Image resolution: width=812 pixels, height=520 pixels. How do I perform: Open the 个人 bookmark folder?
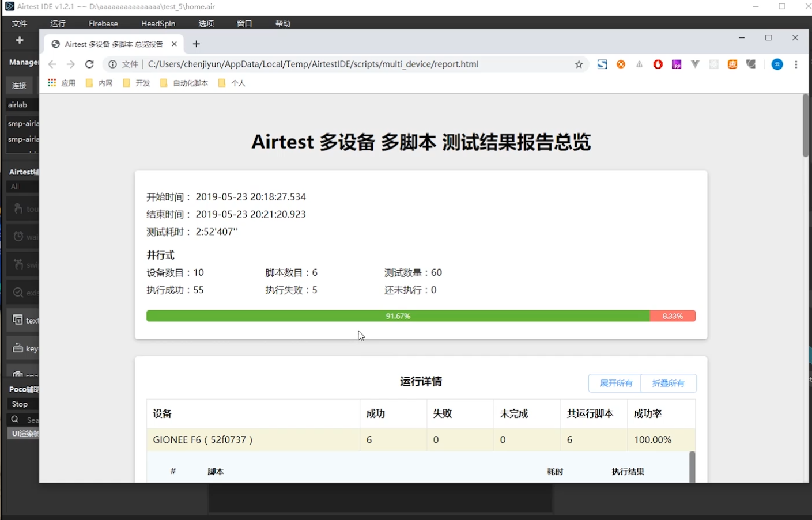[232, 83]
